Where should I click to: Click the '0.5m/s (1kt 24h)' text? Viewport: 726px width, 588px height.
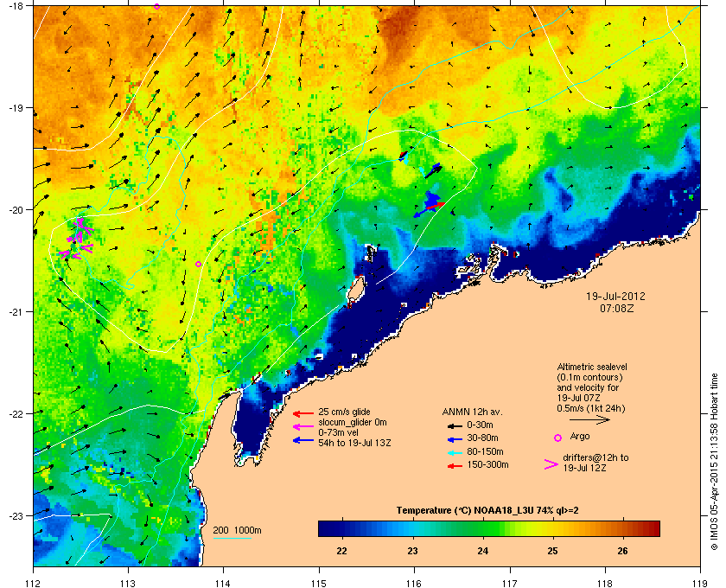click(591, 408)
